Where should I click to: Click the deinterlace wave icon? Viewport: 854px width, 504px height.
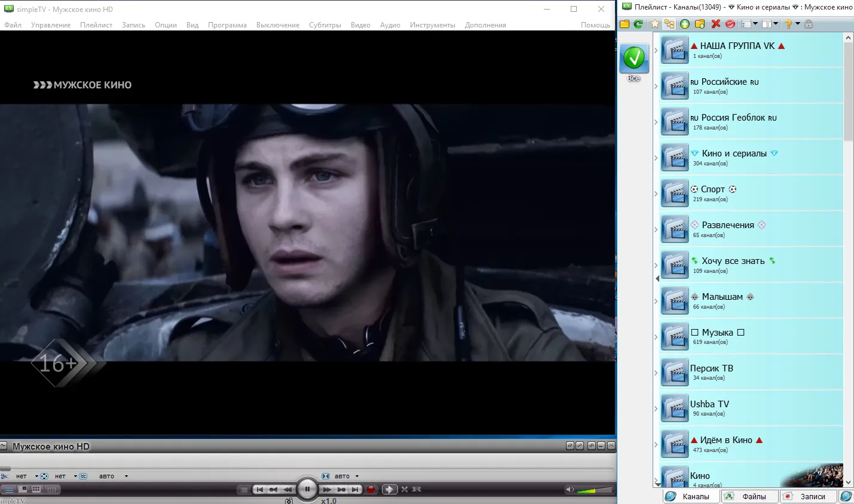click(83, 477)
